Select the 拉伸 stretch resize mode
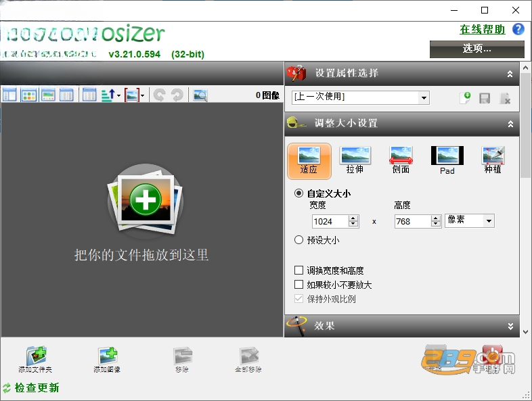This screenshot has width=532, height=401. click(355, 160)
